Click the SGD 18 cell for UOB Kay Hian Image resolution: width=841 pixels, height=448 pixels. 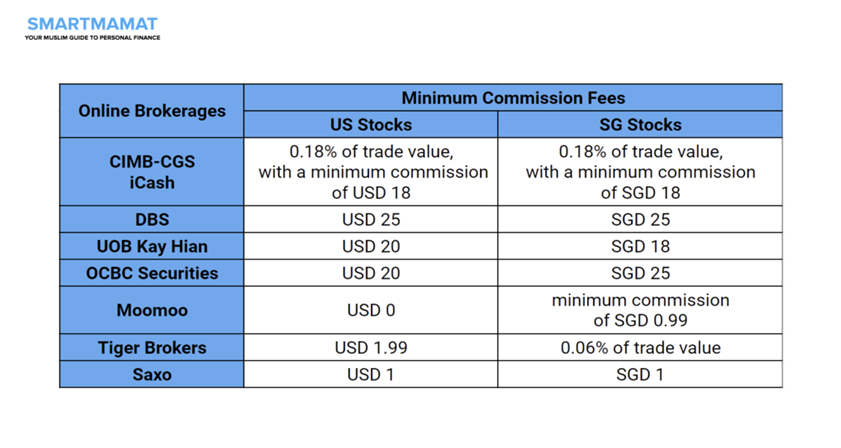pyautogui.click(x=640, y=246)
